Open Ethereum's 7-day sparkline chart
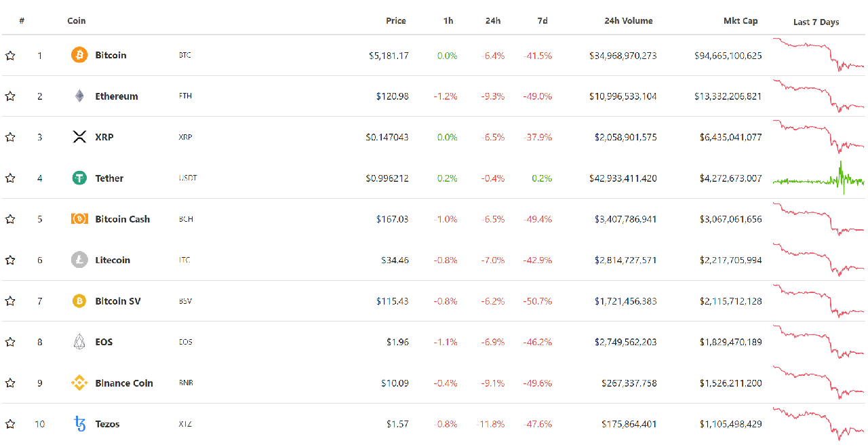This screenshot has width=868, height=447. [818, 96]
